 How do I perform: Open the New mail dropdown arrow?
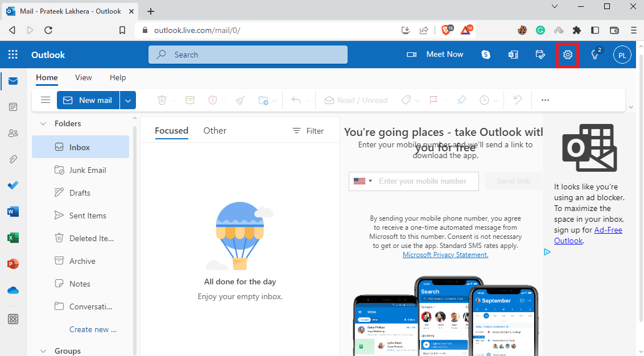[x=128, y=100]
